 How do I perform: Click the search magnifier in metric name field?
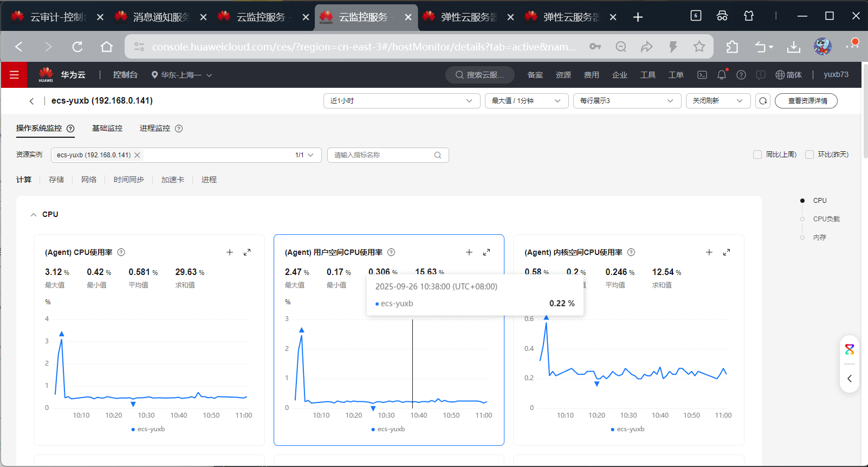[438, 155]
